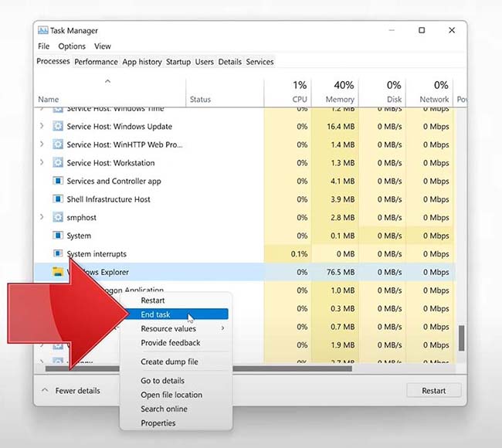This screenshot has height=448, width=502.
Task: Switch to the Performance tab
Action: click(x=96, y=62)
